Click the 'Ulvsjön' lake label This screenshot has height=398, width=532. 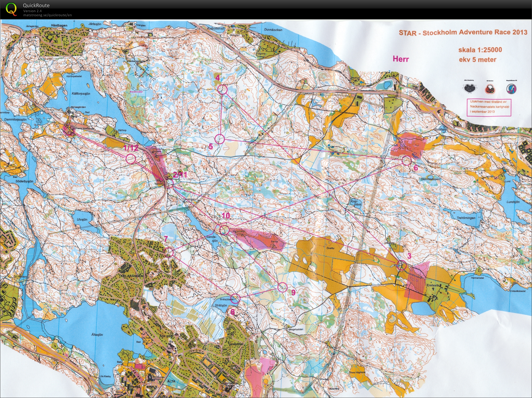point(82,220)
